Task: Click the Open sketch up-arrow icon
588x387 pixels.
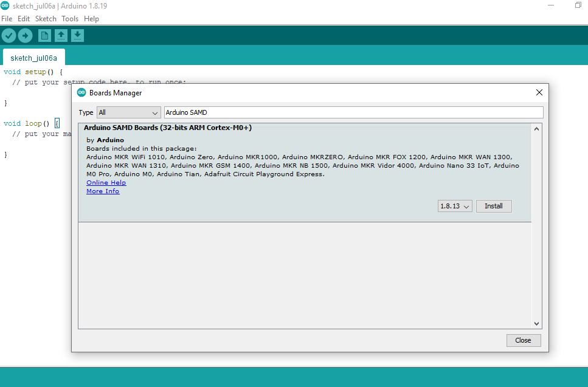Action: (61, 36)
